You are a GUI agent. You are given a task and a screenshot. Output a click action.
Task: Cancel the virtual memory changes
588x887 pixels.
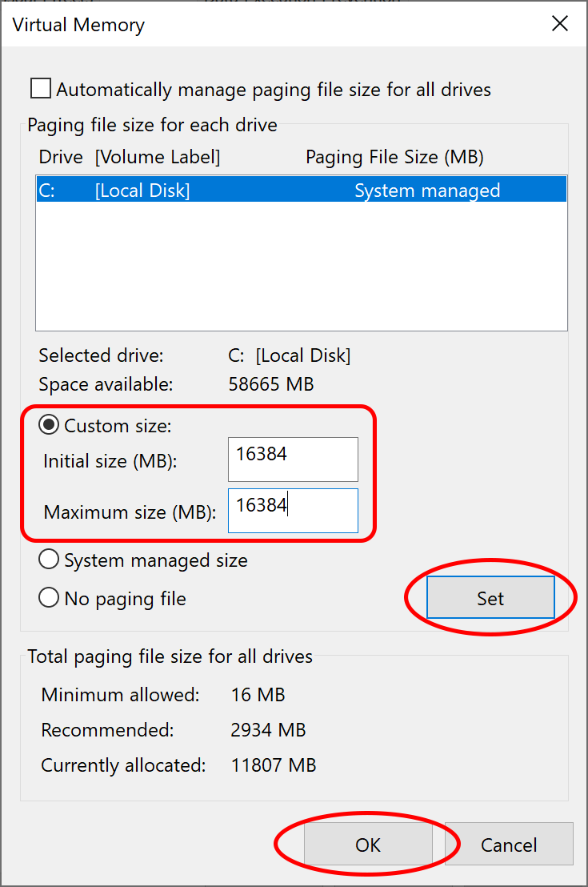coord(509,845)
